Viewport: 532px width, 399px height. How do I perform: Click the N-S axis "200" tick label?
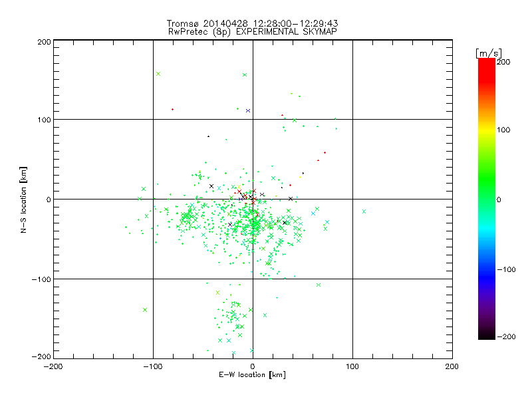[x=44, y=42]
